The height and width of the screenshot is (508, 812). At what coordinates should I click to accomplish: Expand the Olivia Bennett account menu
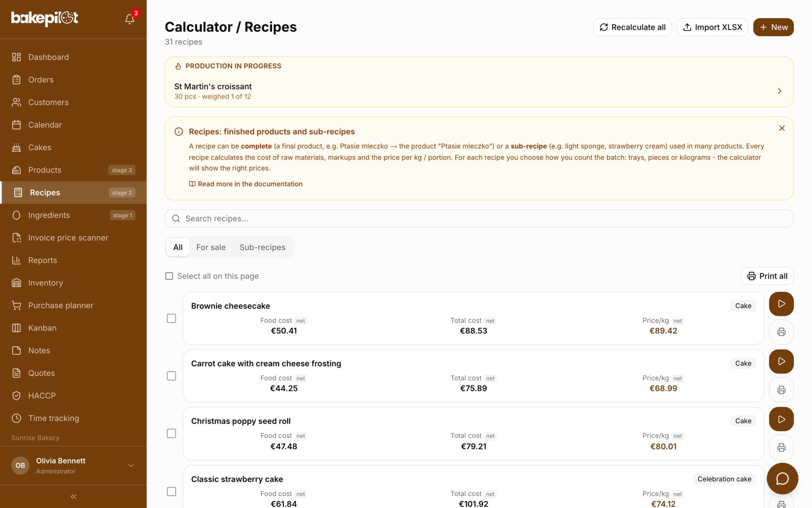click(73, 466)
